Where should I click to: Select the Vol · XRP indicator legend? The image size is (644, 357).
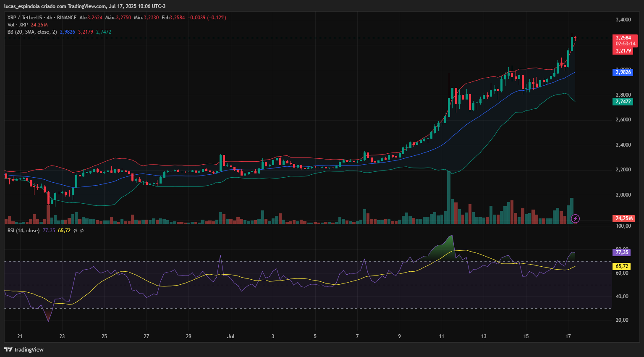coord(17,25)
